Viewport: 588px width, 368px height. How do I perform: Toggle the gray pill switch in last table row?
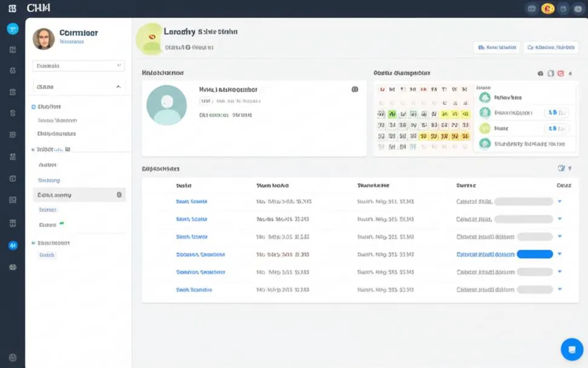pyautogui.click(x=535, y=289)
